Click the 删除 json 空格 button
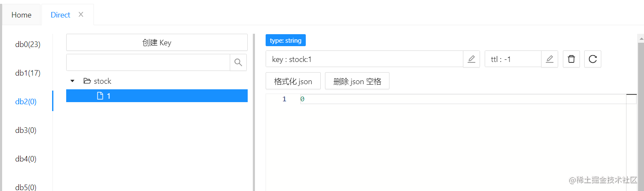 point(357,81)
